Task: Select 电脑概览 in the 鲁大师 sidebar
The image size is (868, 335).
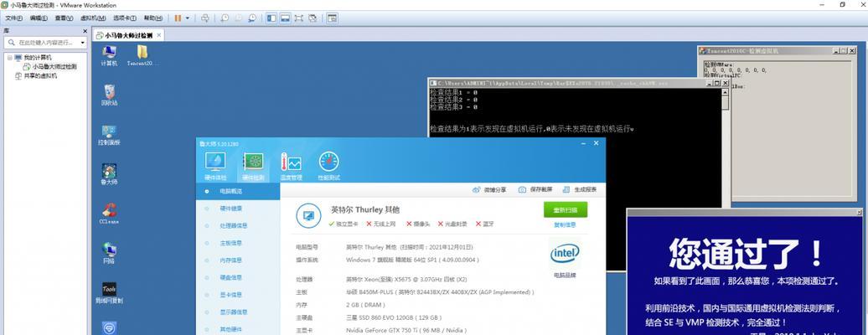Action: [239, 192]
